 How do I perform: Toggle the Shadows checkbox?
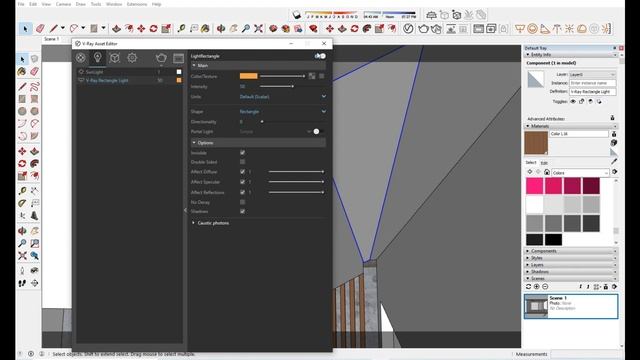click(x=242, y=211)
